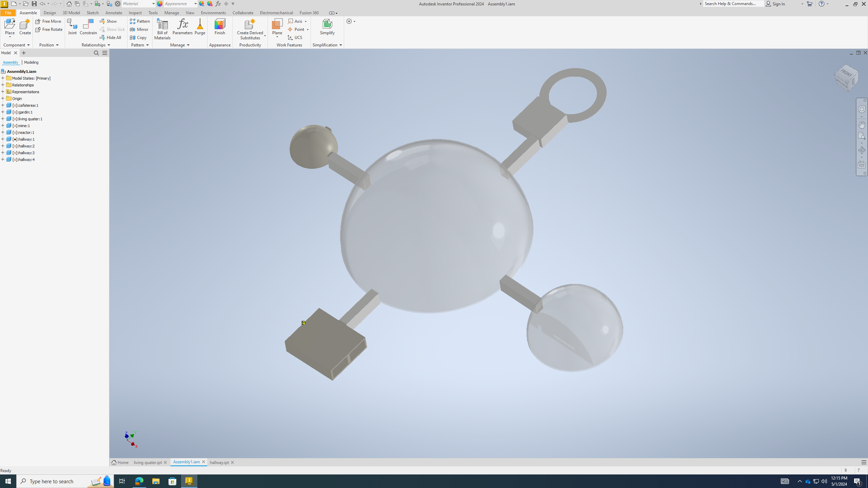Open the Finish appearance tool
This screenshot has height=488, width=868.
[x=220, y=27]
